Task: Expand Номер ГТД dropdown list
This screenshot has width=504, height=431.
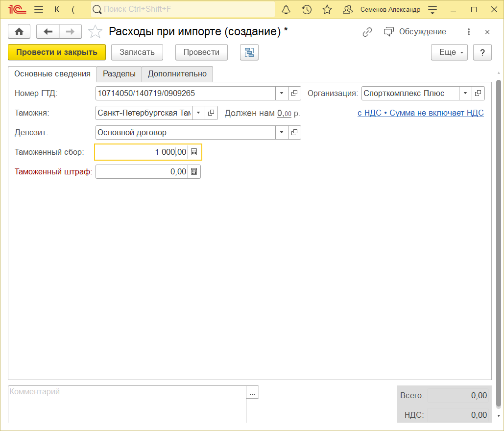Action: [x=282, y=93]
